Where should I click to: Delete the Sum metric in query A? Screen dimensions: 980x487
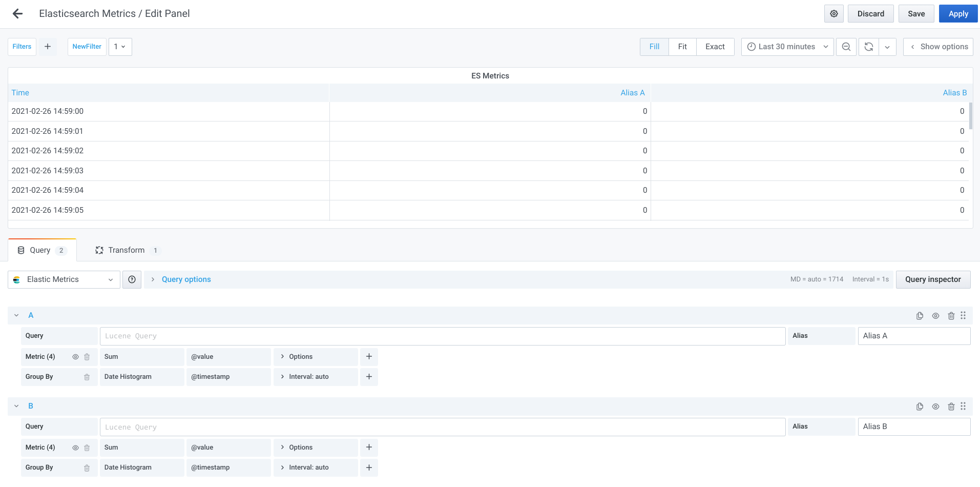87,356
